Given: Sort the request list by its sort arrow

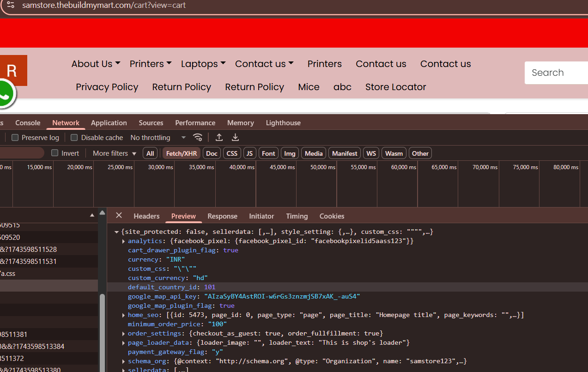Looking at the screenshot, I should point(92,215).
